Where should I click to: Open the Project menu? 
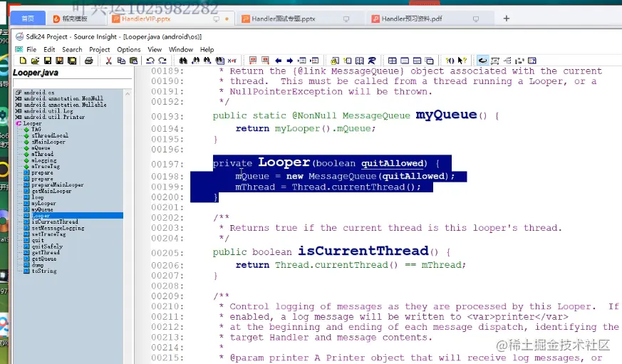(100, 50)
